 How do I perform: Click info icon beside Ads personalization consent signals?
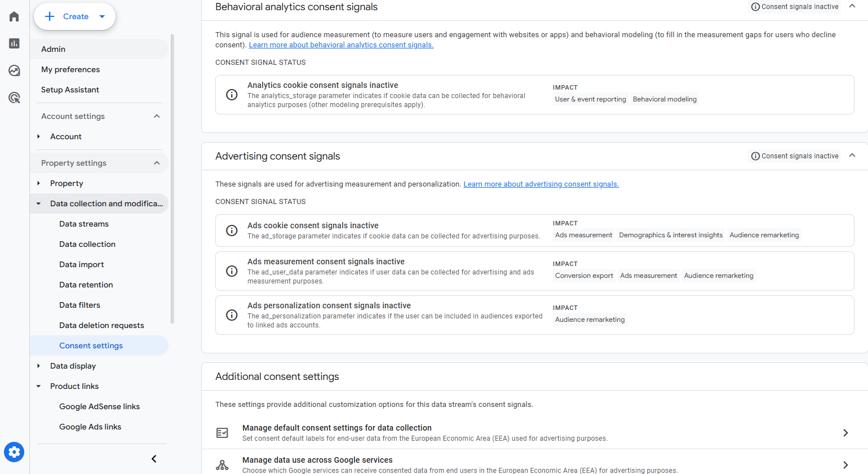tap(232, 315)
